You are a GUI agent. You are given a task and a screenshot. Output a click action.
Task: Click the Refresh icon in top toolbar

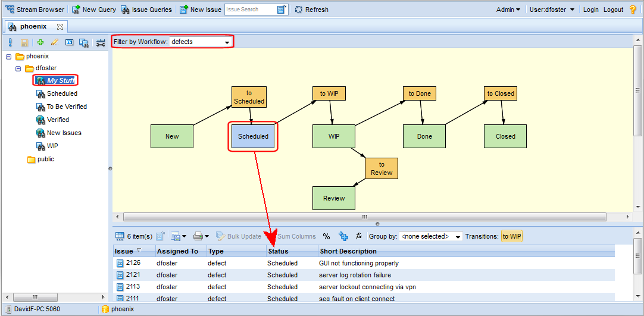click(298, 10)
